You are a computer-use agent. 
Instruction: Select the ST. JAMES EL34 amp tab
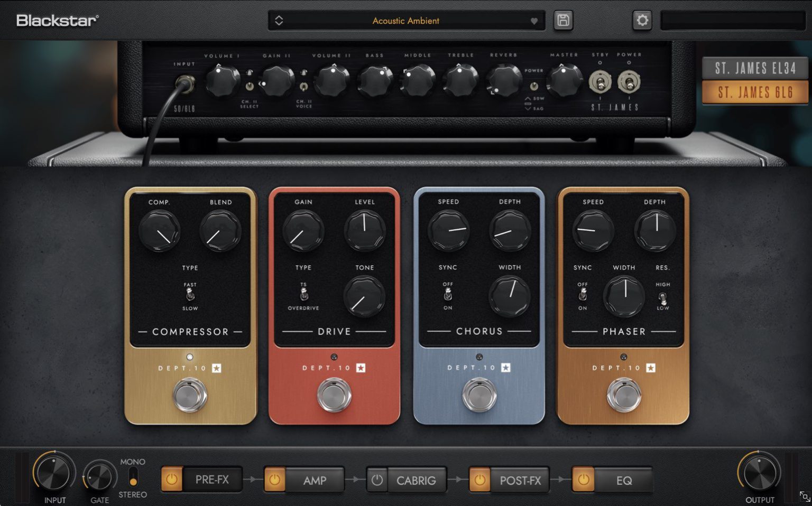click(x=755, y=68)
